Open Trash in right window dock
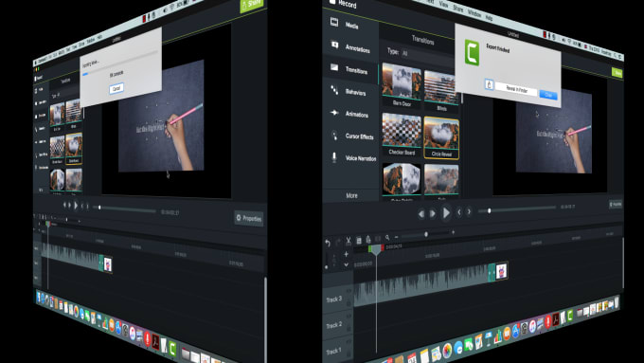Image resolution: width=644 pixels, height=363 pixels. pos(617,301)
